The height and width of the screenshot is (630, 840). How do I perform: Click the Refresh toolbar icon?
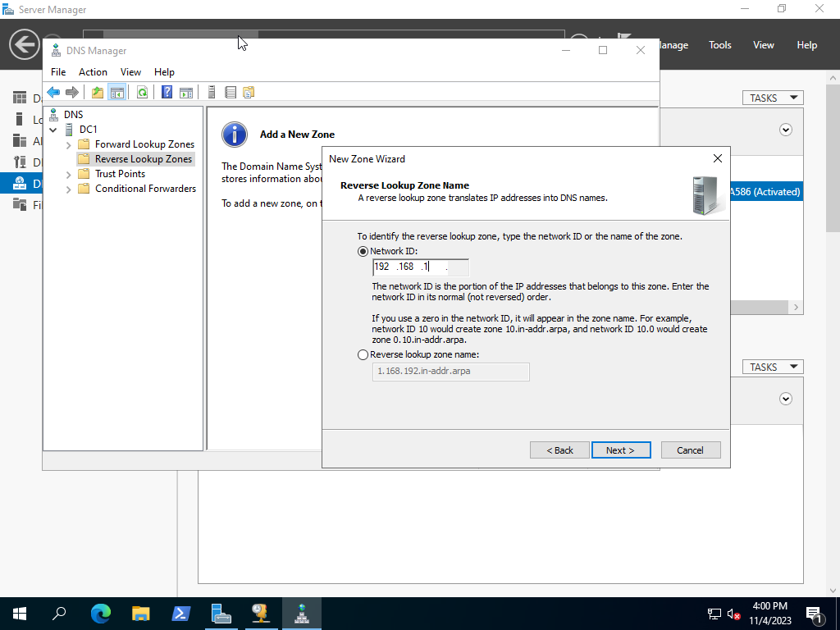(x=142, y=93)
